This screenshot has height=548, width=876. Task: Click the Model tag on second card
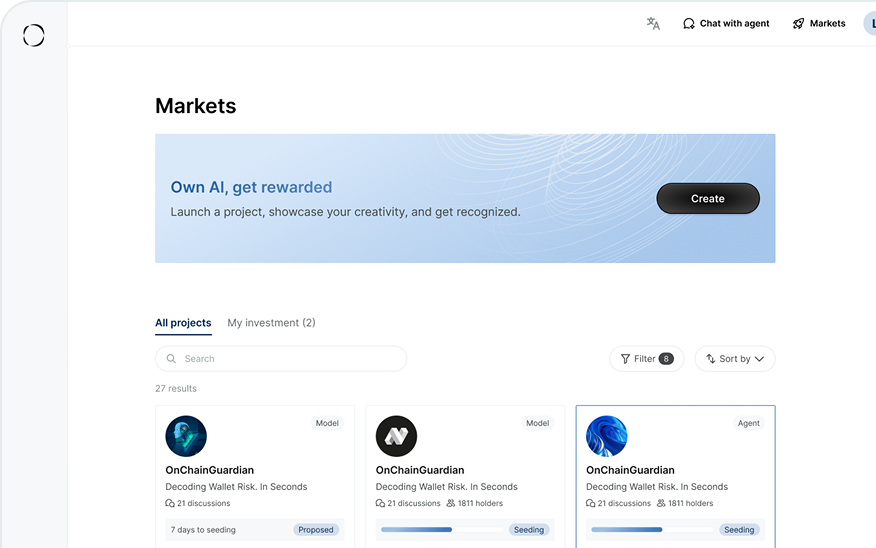pos(537,423)
